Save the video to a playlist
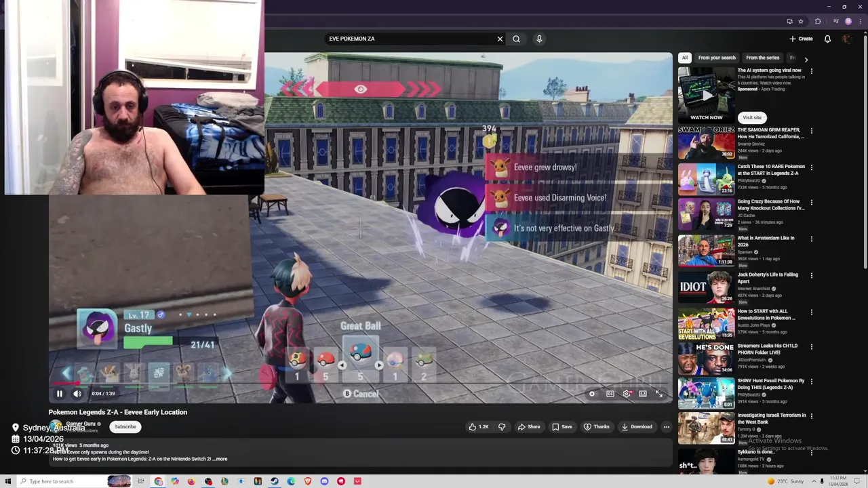 click(x=562, y=427)
